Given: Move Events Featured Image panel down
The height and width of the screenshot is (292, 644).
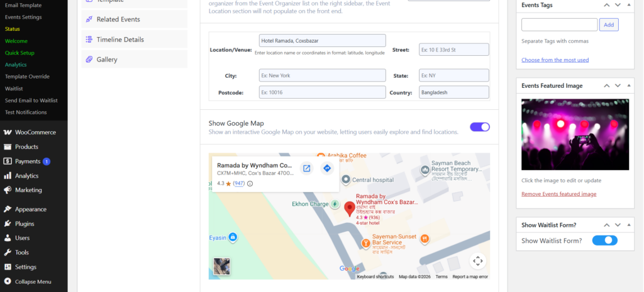Looking at the screenshot, I should click(x=618, y=85).
